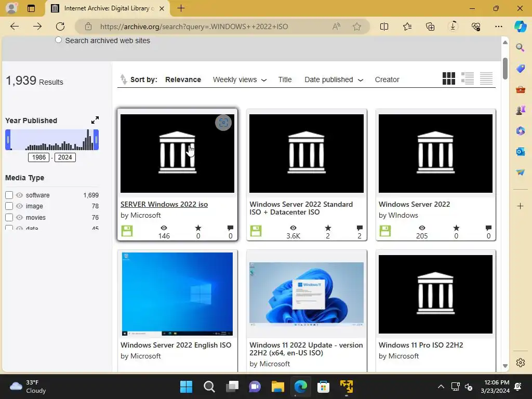Check the movies media type checkbox

pos(9,217)
